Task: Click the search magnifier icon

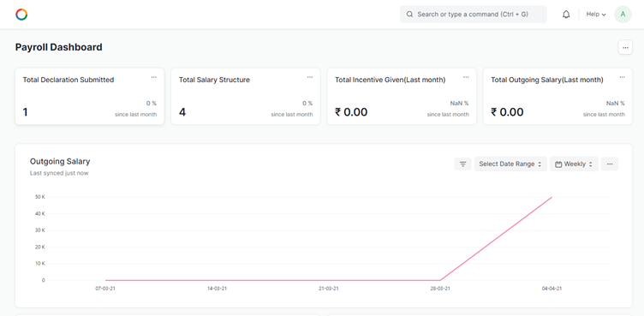Action: tap(409, 15)
